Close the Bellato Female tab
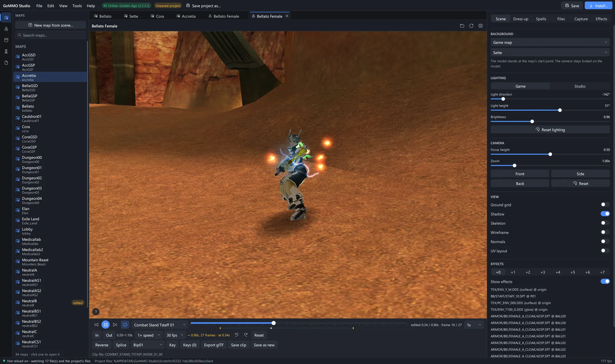Screen dimensions: 615x364 [287, 16]
